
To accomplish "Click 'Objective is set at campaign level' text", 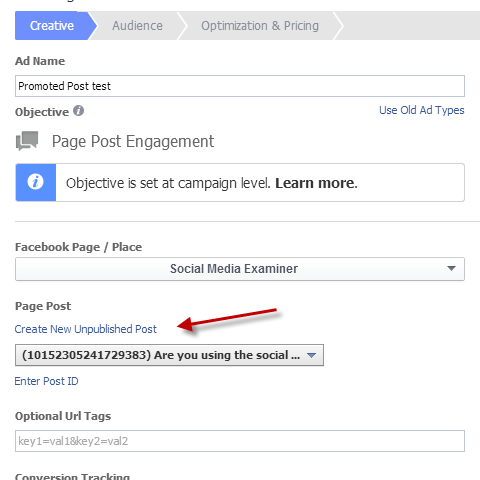I will (x=168, y=183).
